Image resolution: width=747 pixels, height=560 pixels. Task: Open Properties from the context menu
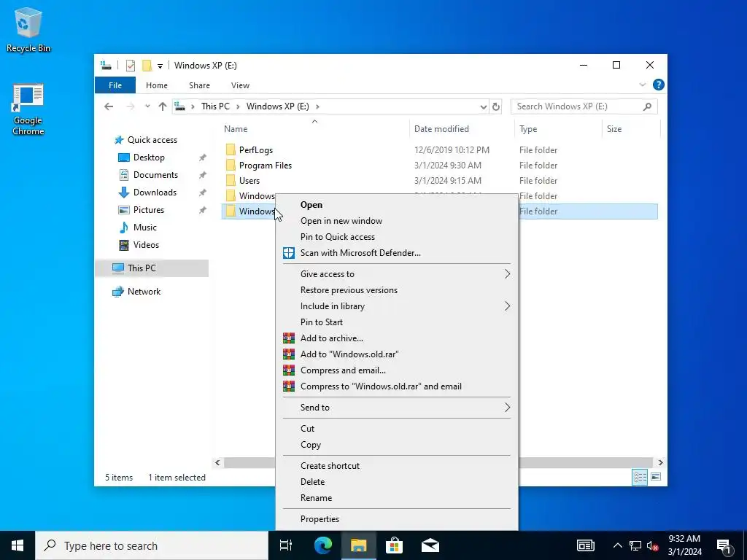click(x=396, y=519)
